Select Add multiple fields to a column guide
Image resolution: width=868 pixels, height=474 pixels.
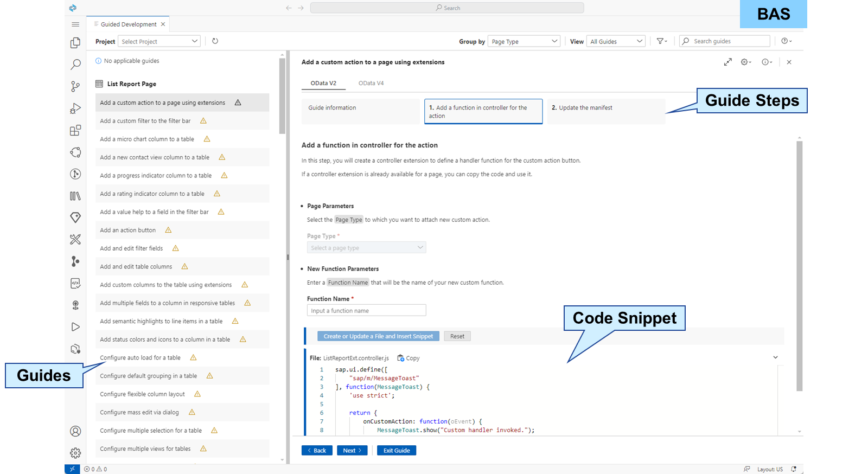182,303
